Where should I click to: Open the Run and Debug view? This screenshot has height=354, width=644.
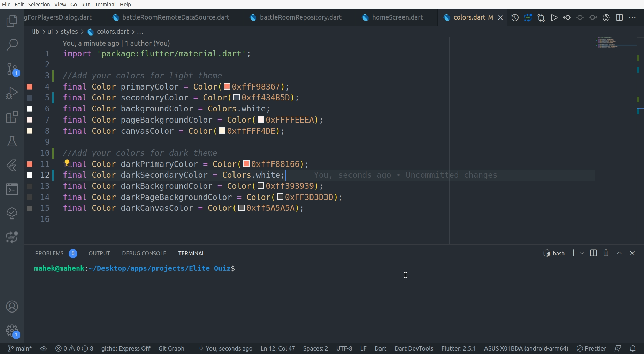point(12,93)
